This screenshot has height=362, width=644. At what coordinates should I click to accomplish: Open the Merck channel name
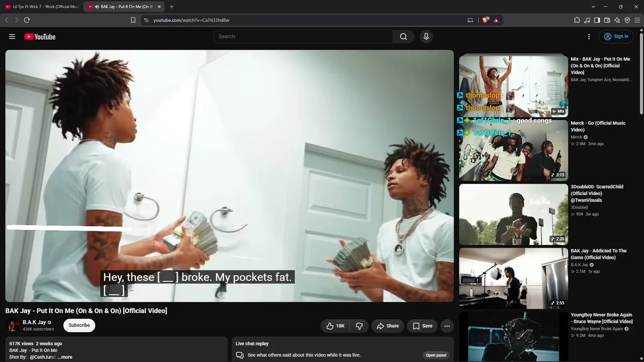pyautogui.click(x=576, y=137)
